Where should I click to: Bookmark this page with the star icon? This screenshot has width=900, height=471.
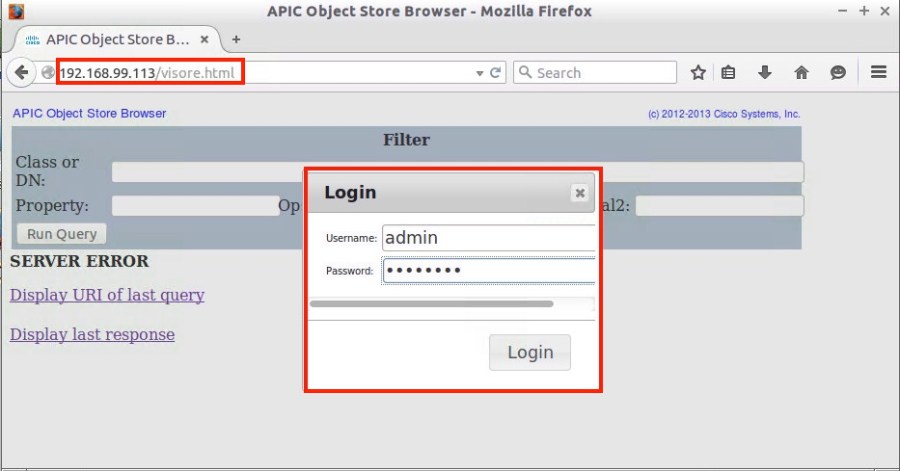[698, 73]
